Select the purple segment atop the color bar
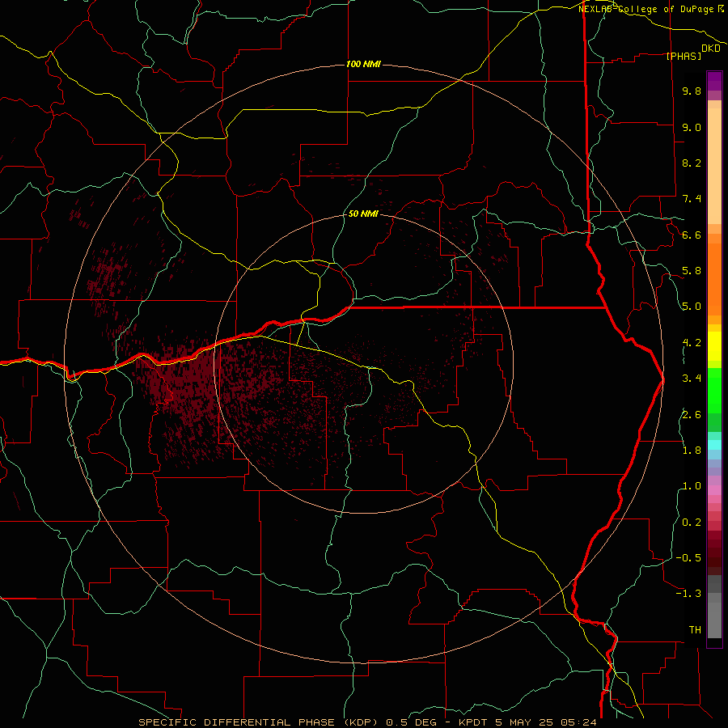This screenshot has width=728, height=728. (x=714, y=81)
